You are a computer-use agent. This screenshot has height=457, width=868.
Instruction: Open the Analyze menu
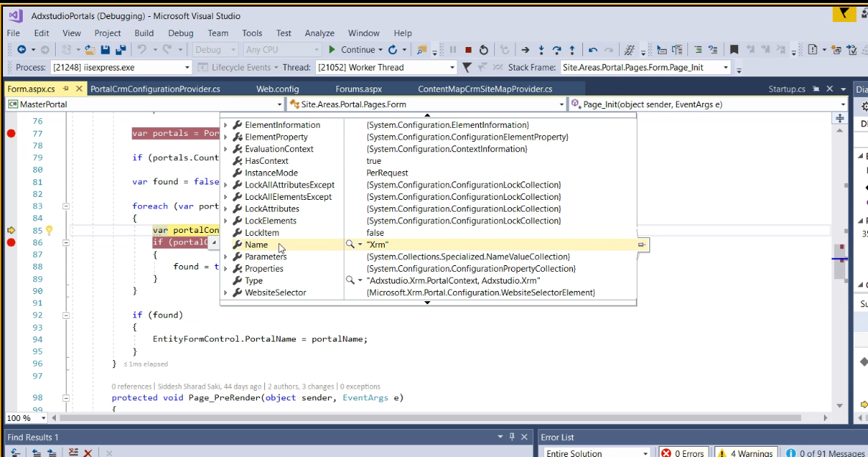[319, 33]
